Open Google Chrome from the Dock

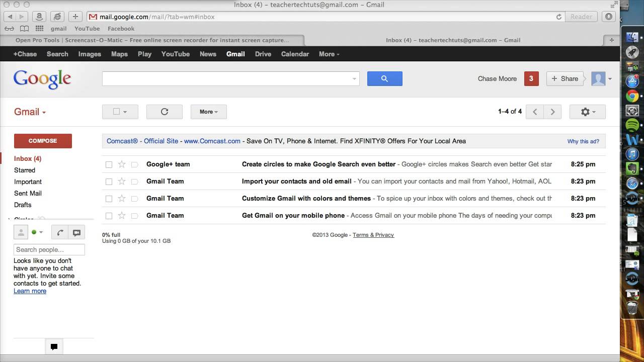pos(632,96)
